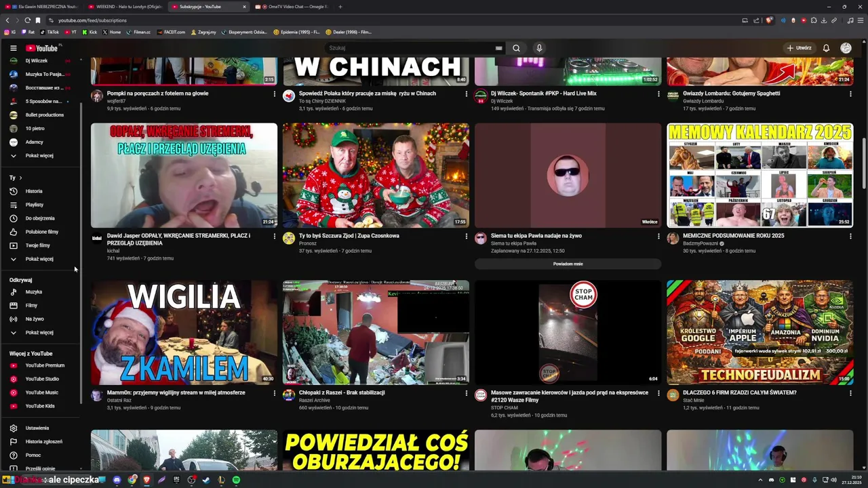
Task: Click the YouTube logo
Action: click(42, 48)
